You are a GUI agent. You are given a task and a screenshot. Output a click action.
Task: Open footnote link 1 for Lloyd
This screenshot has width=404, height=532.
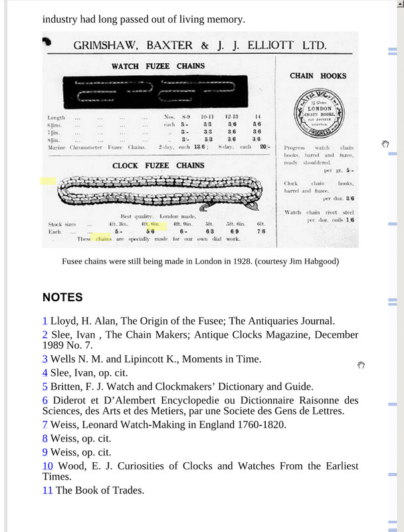point(45,321)
